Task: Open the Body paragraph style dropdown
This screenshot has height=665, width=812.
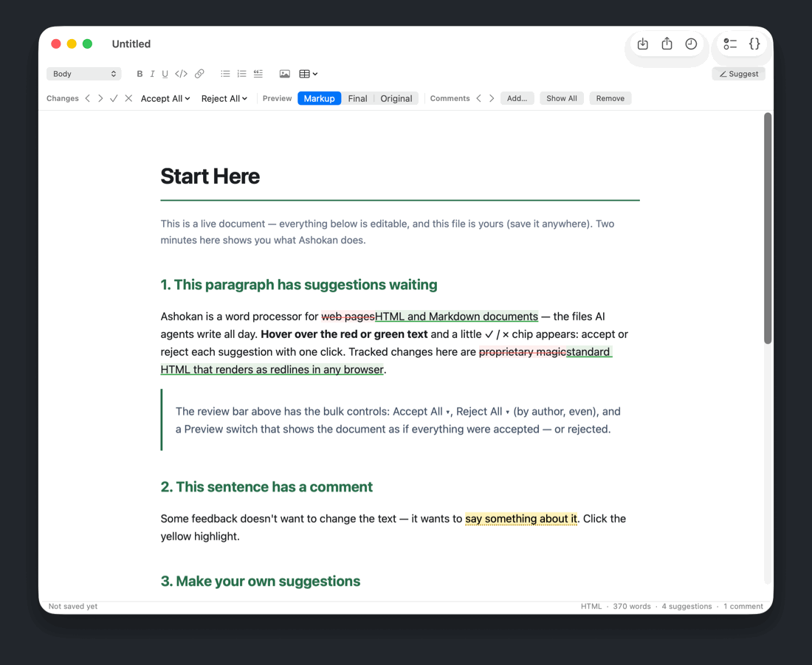Action: pos(84,74)
